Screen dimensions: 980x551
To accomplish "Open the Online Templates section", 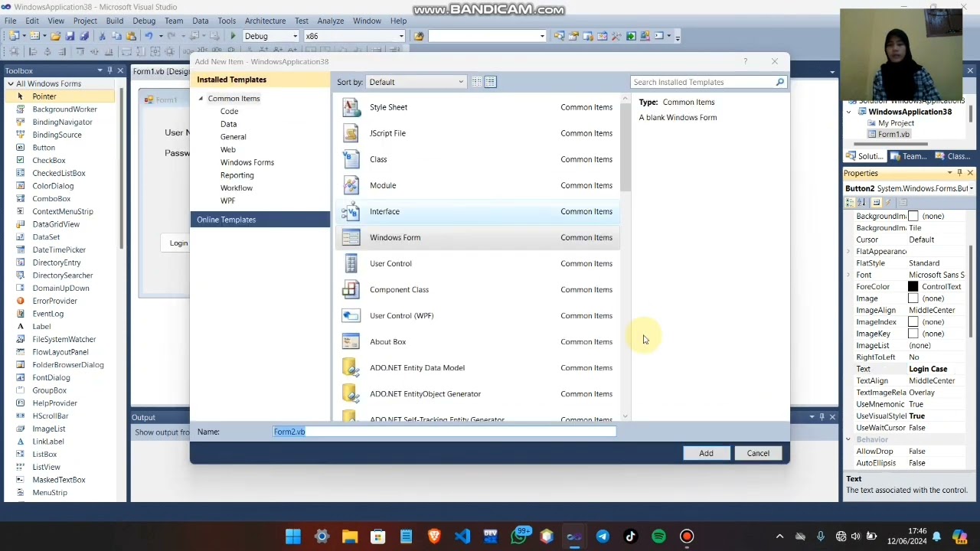I will 260,220.
